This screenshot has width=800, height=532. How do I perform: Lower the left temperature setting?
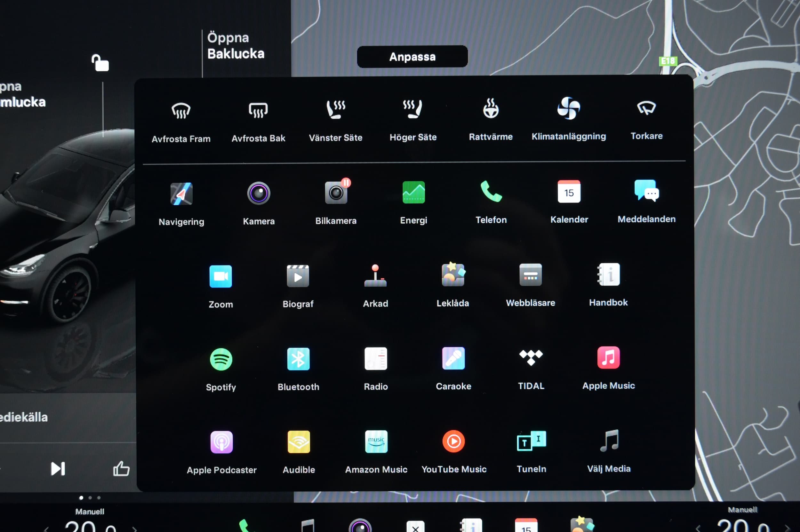tap(46, 529)
